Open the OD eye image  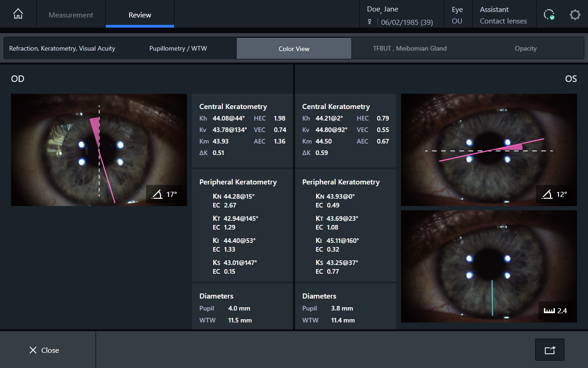click(x=99, y=150)
